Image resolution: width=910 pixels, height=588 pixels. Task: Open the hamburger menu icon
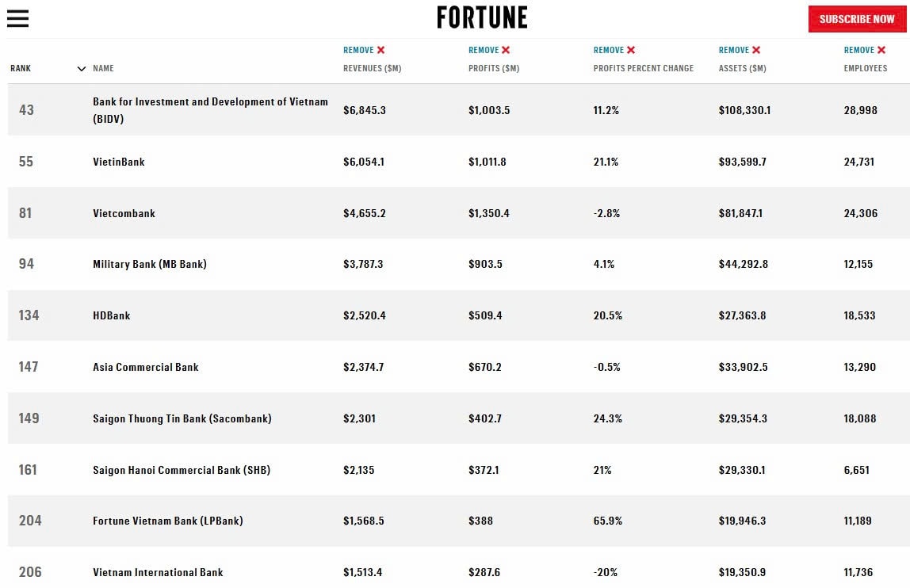pos(17,19)
